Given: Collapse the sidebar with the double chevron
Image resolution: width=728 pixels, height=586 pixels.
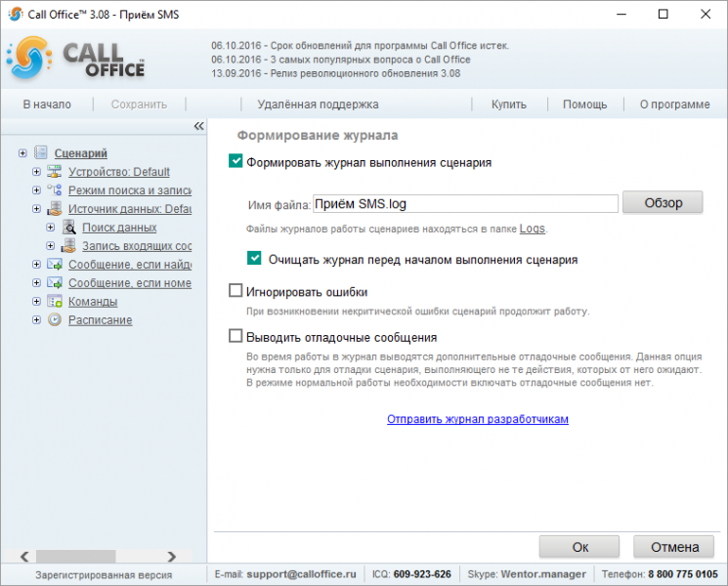Looking at the screenshot, I should point(198,126).
